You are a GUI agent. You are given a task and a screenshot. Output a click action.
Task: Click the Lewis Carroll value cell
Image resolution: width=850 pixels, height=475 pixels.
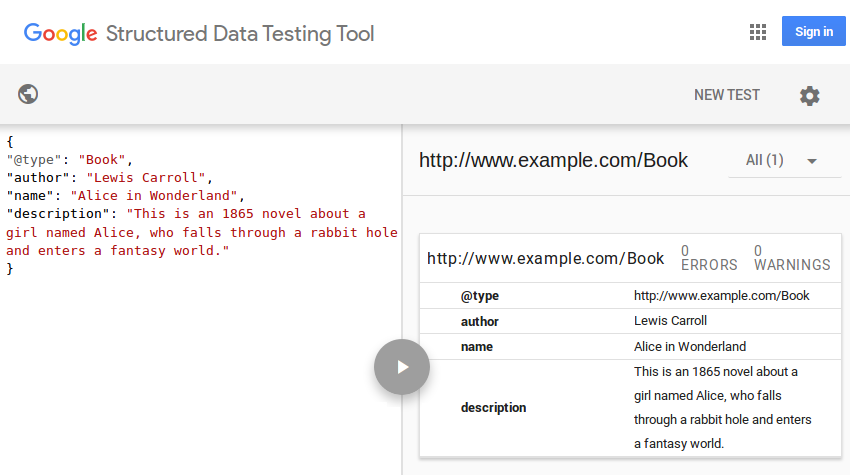(671, 320)
